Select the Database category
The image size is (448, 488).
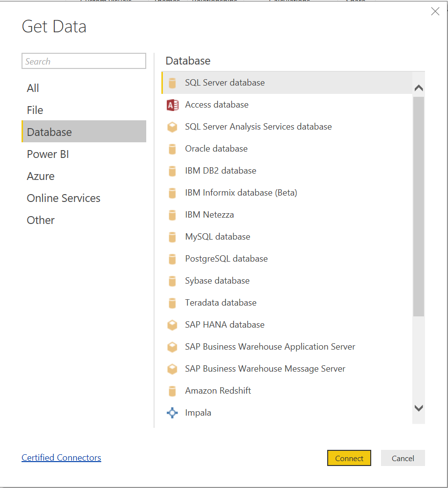(84, 132)
